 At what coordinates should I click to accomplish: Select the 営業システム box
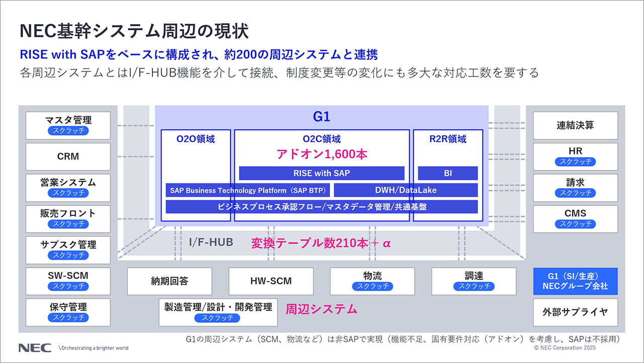[68, 187]
